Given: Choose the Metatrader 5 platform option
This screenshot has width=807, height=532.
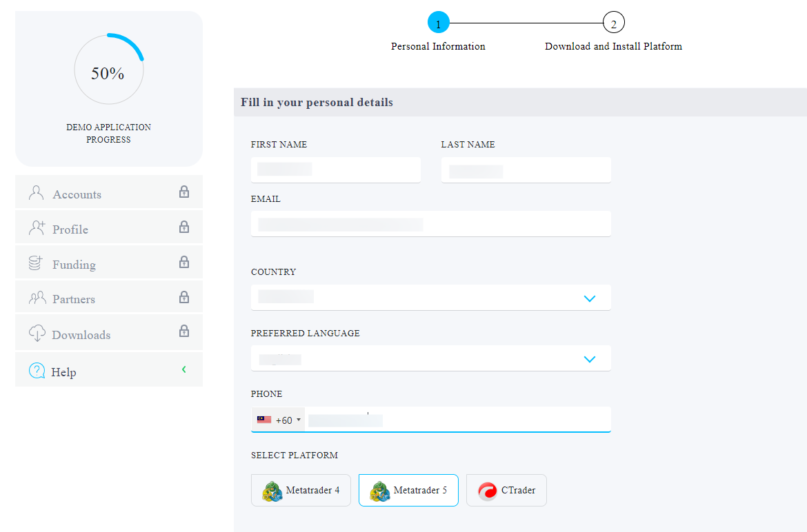Looking at the screenshot, I should (408, 491).
